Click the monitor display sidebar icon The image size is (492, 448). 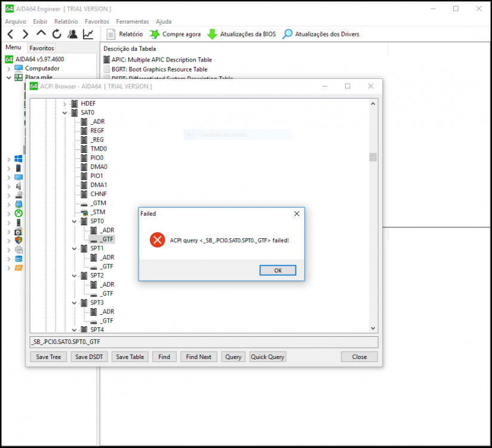[19, 177]
